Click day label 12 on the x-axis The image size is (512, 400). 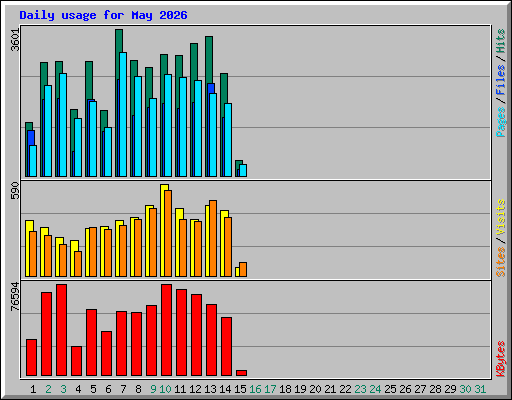195,389
